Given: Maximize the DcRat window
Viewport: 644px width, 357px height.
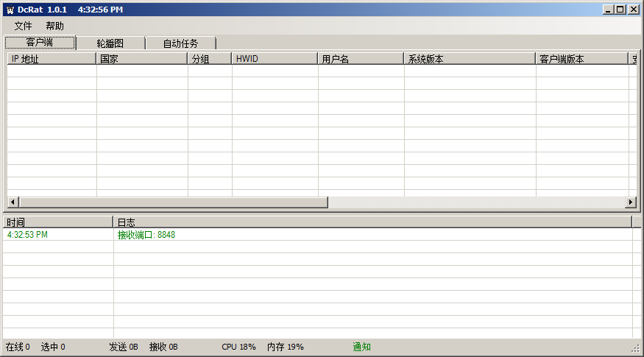Looking at the screenshot, I should coord(620,10).
